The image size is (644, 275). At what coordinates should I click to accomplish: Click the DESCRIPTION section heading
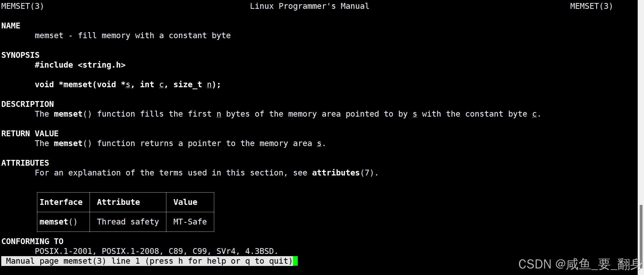(28, 104)
